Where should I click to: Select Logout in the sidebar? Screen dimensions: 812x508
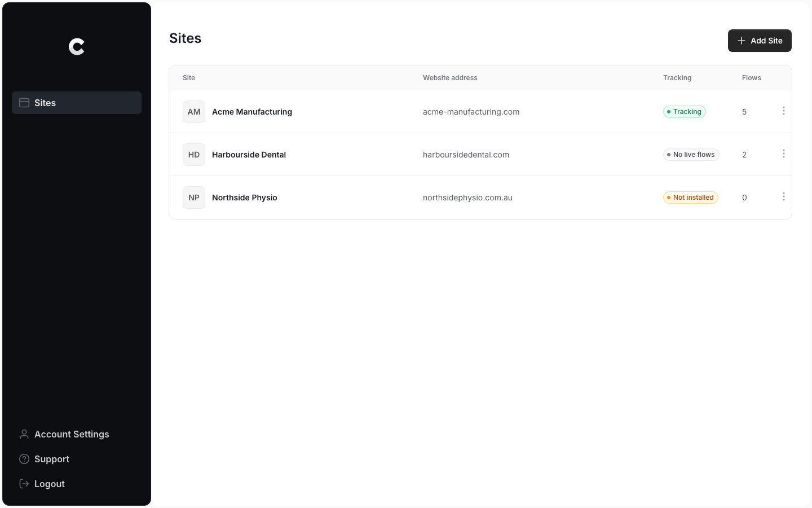[x=77, y=484]
